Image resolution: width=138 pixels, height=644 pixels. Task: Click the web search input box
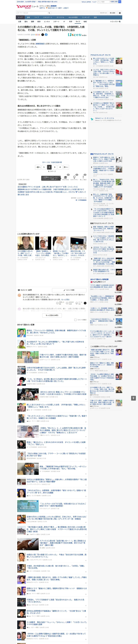point(103,2)
